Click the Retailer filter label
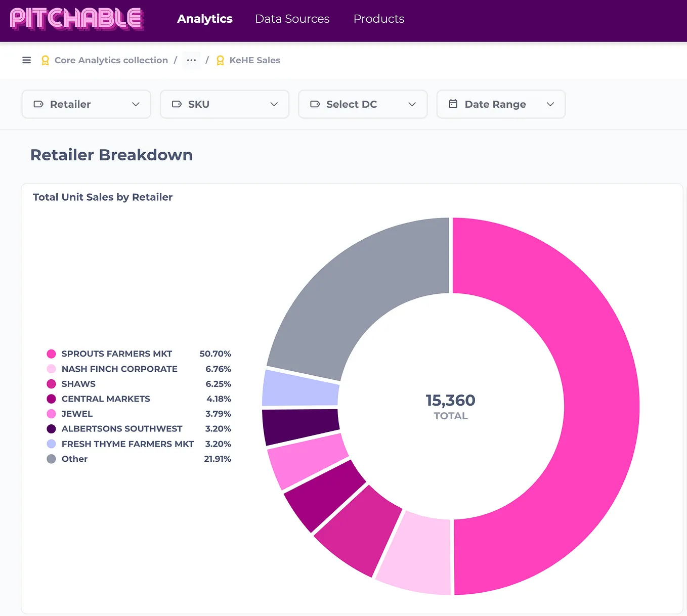Image resolution: width=687 pixels, height=616 pixels. pyautogui.click(x=70, y=104)
